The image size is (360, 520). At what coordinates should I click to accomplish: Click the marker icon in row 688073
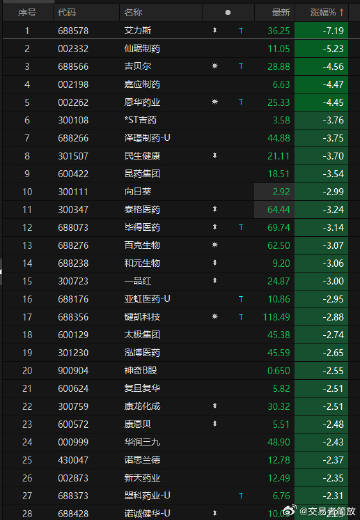pyautogui.click(x=215, y=227)
